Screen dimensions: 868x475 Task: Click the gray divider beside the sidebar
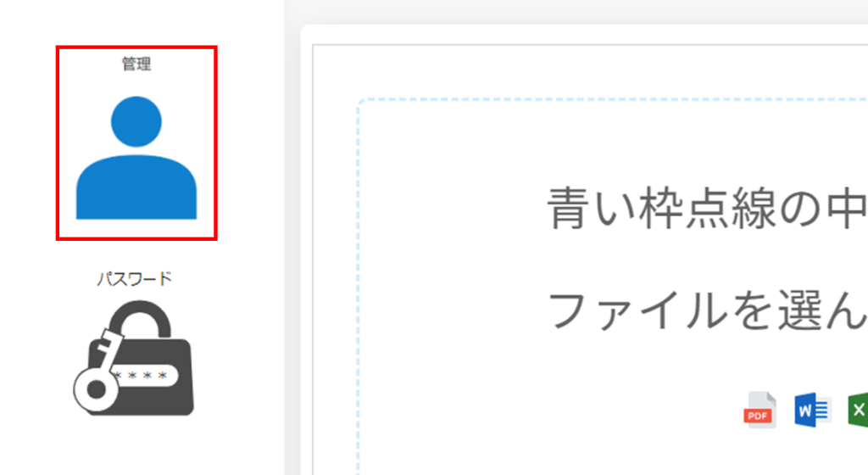292,237
